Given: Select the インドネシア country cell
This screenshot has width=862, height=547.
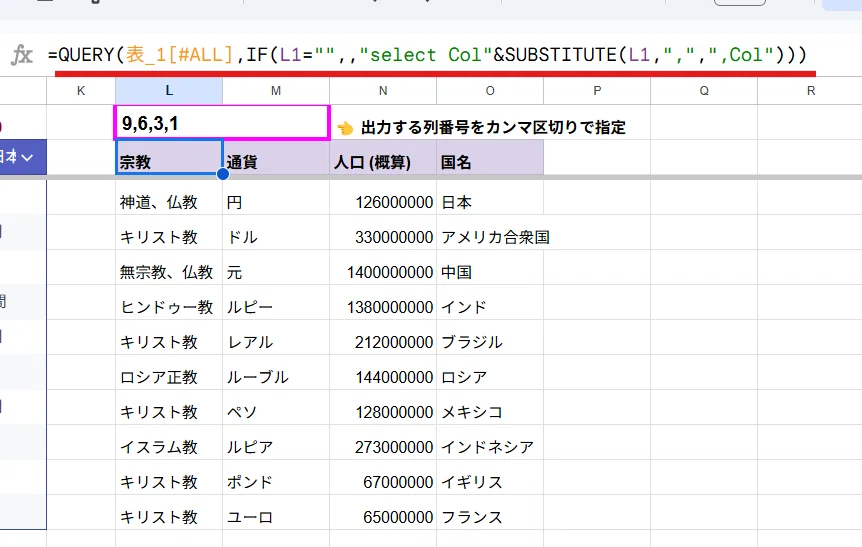Looking at the screenshot, I should click(490, 442).
